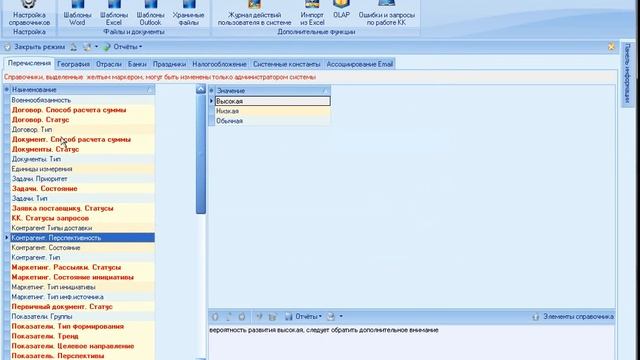Switch to the Банки tab
This screenshot has height=360, width=640.
(x=137, y=64)
